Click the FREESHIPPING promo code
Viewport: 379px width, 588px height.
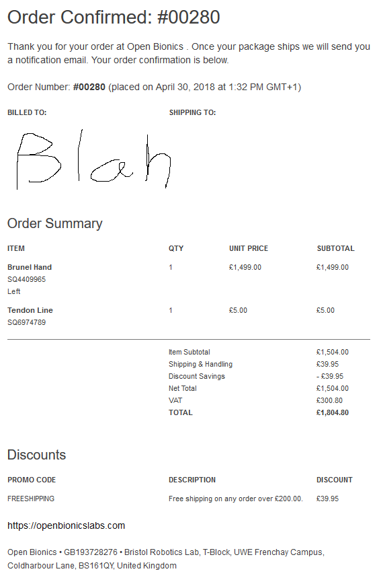point(31,499)
